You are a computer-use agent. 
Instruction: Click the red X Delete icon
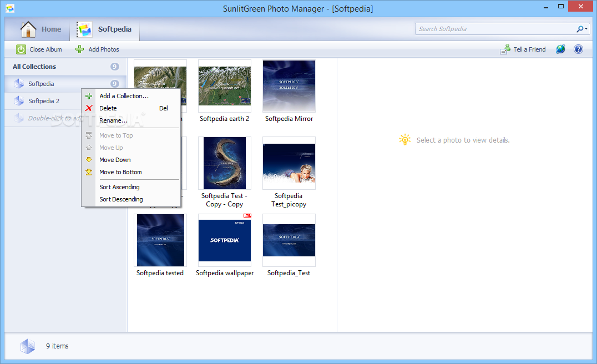[89, 108]
